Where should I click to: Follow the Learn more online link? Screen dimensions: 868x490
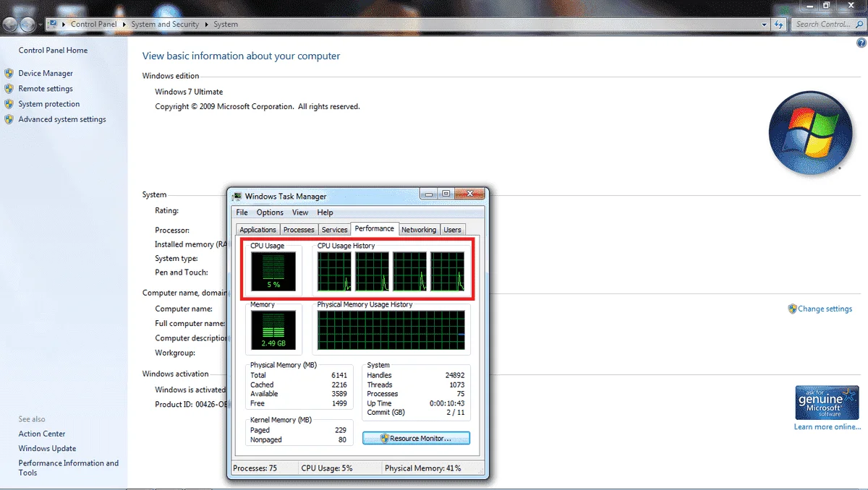pyautogui.click(x=827, y=427)
